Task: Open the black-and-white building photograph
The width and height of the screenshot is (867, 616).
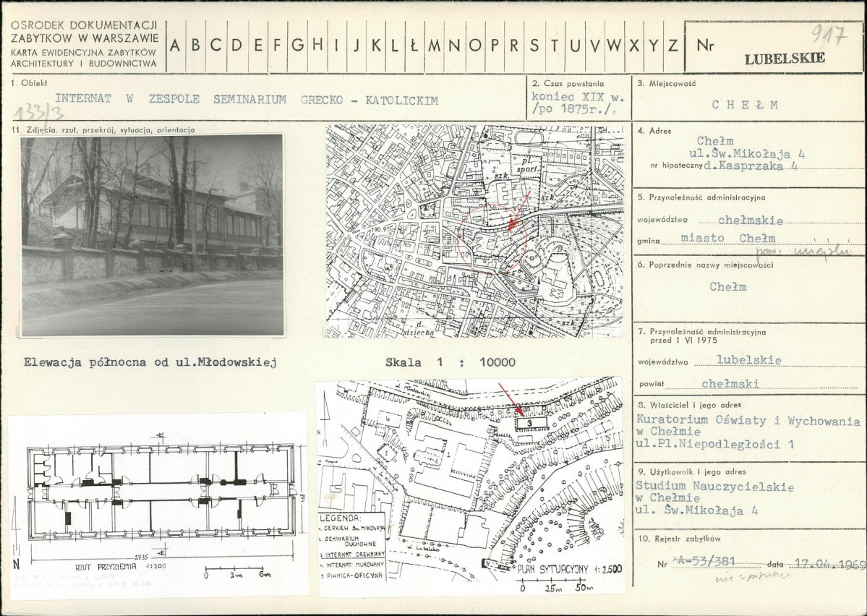Action: 152,235
